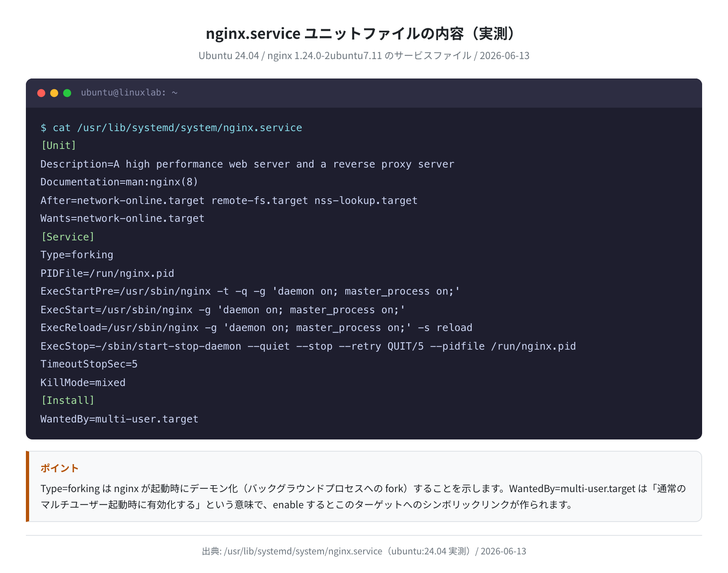The width and height of the screenshot is (728, 573).
Task: Click the footer source line starting '出典:'
Action: 364,551
